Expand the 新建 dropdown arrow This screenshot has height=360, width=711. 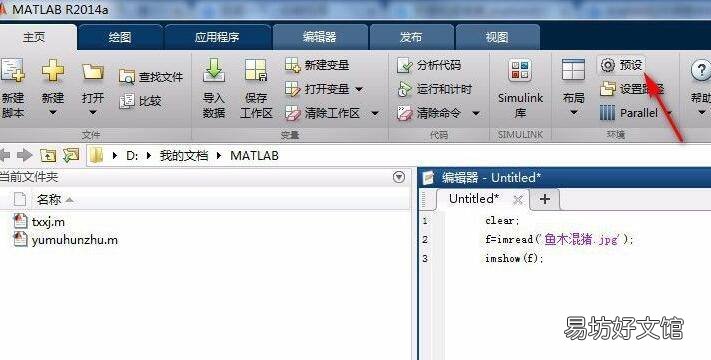pyautogui.click(x=53, y=113)
